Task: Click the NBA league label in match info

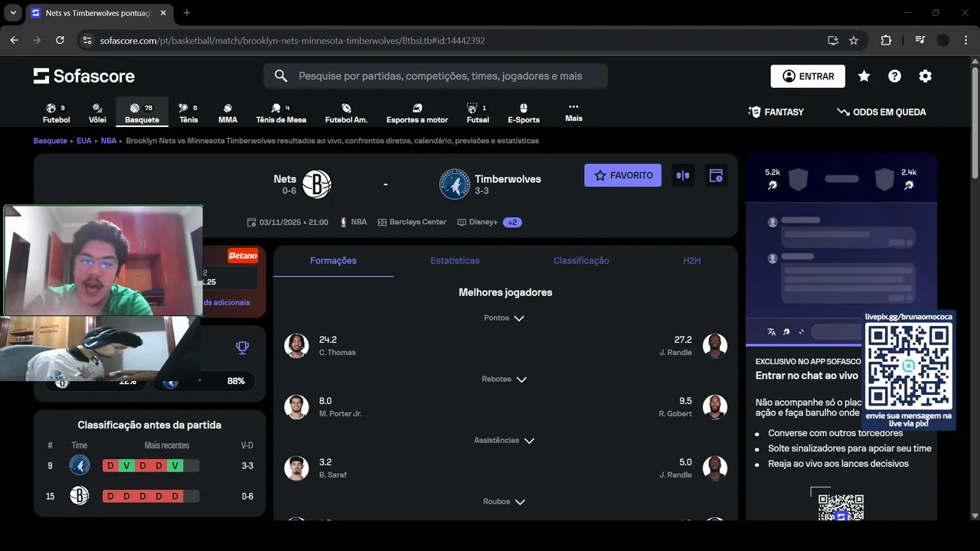Action: 354,222
